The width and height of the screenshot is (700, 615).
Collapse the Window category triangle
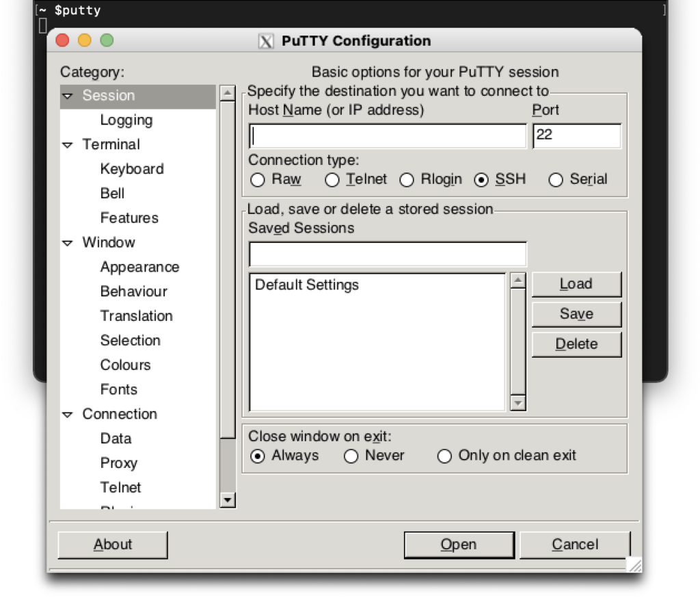[x=68, y=243]
